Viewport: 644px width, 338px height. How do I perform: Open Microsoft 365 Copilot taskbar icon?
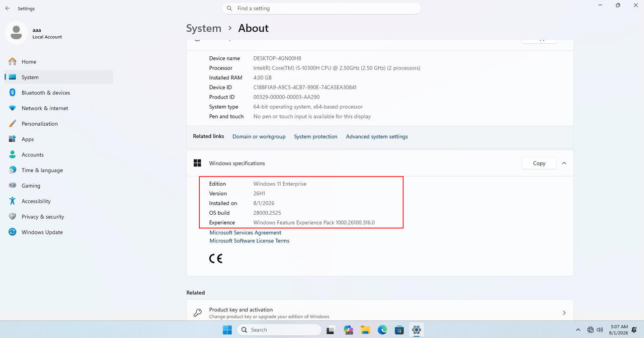click(348, 330)
